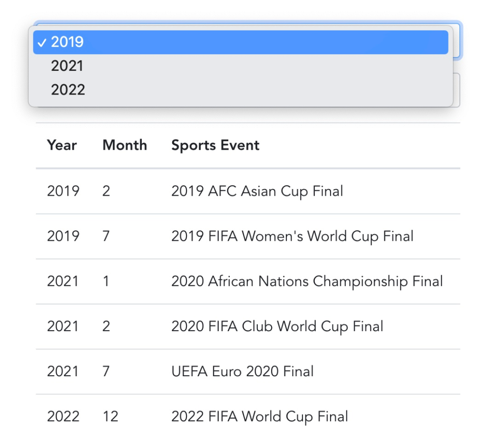The height and width of the screenshot is (448, 487).
Task: Select 2019 in the open dropdown
Action: coord(240,42)
